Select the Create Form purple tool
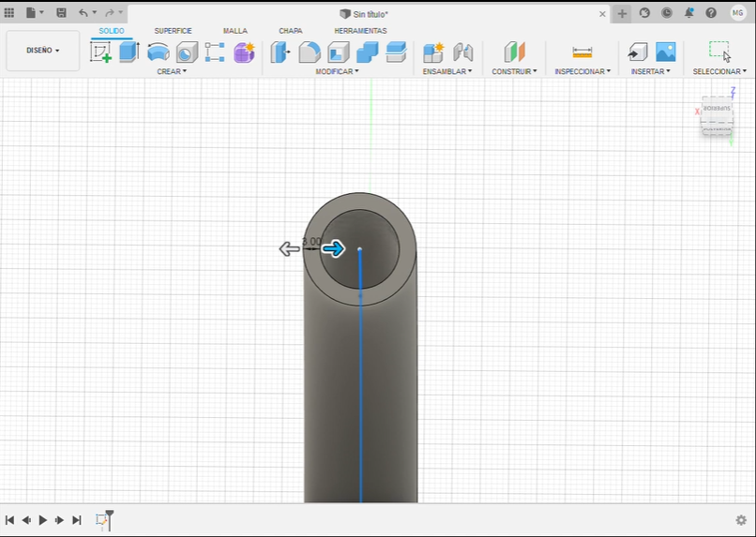Viewport: 756px width, 537px height. (245, 52)
